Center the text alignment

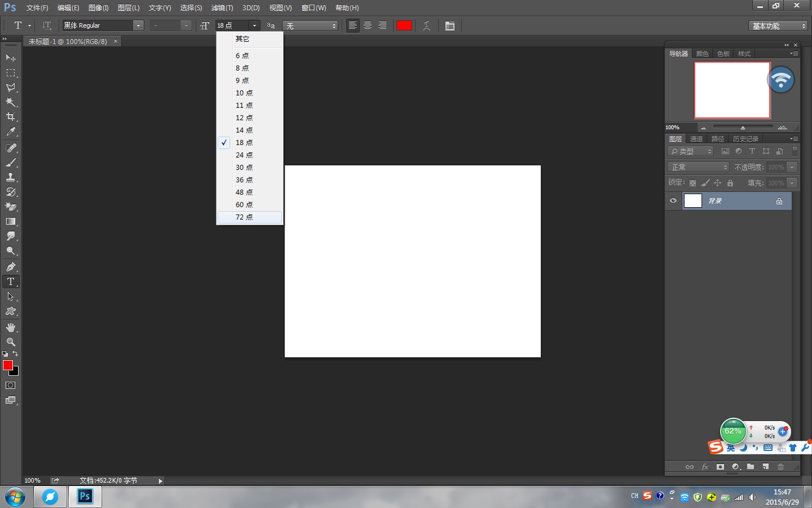pos(368,25)
